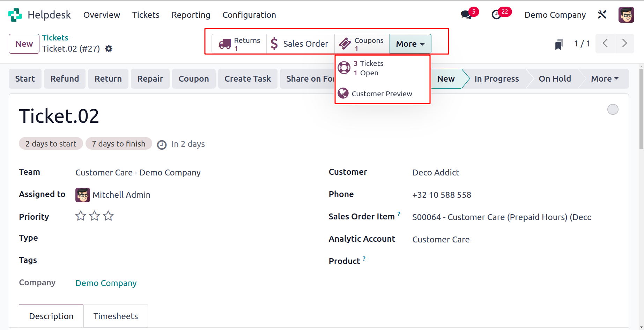Click the Repair button
This screenshot has width=644, height=330.
click(150, 79)
